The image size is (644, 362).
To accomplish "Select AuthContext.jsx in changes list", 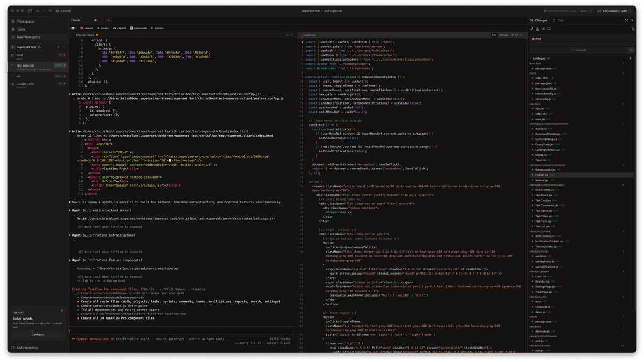I will tap(582, 236).
